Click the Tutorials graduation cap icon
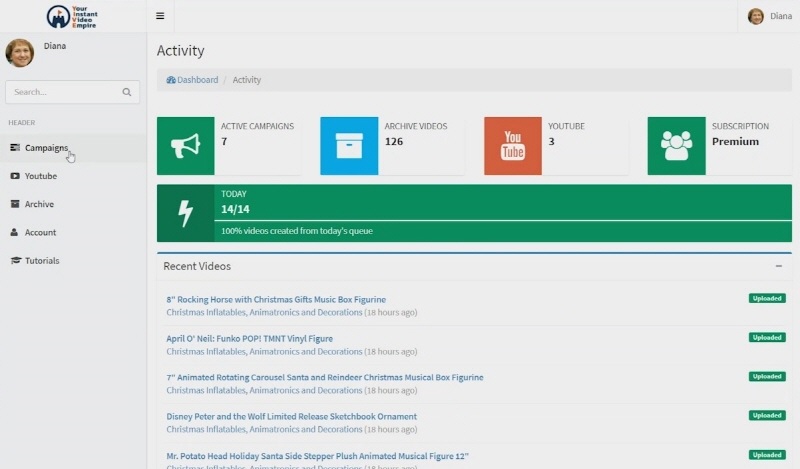This screenshot has height=469, width=800. pos(16,260)
